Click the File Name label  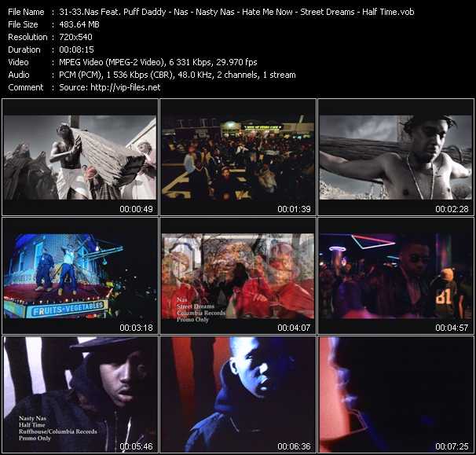[26, 12]
